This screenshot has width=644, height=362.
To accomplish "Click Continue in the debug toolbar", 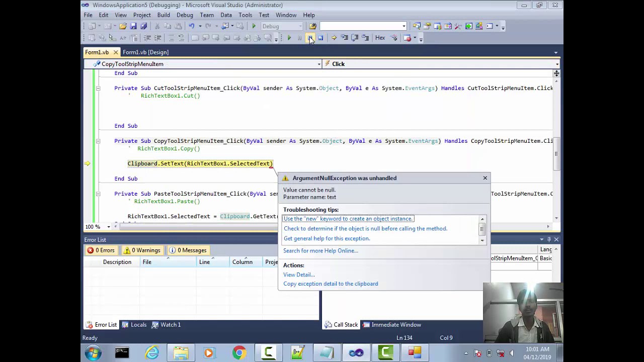I will click(289, 38).
